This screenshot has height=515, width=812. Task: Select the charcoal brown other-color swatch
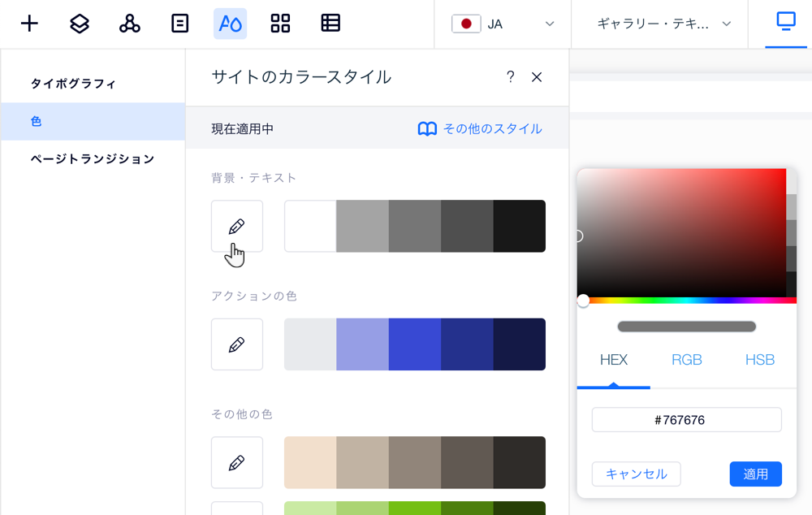tap(520, 463)
